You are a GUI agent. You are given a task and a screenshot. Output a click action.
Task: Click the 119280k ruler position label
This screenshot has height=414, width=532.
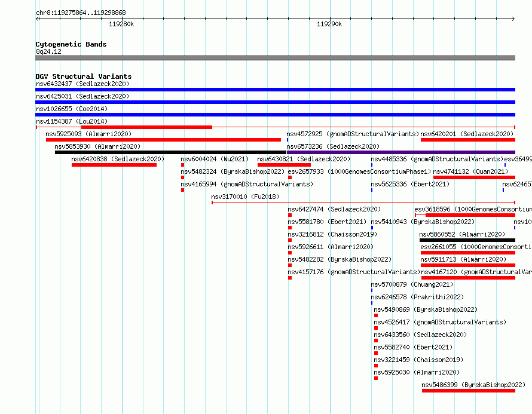[x=121, y=24]
